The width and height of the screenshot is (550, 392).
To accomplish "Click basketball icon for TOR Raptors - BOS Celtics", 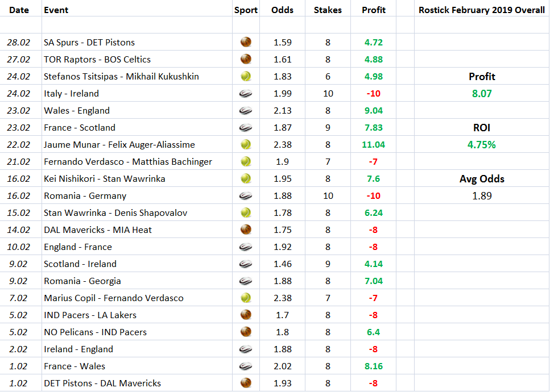I will [x=246, y=59].
